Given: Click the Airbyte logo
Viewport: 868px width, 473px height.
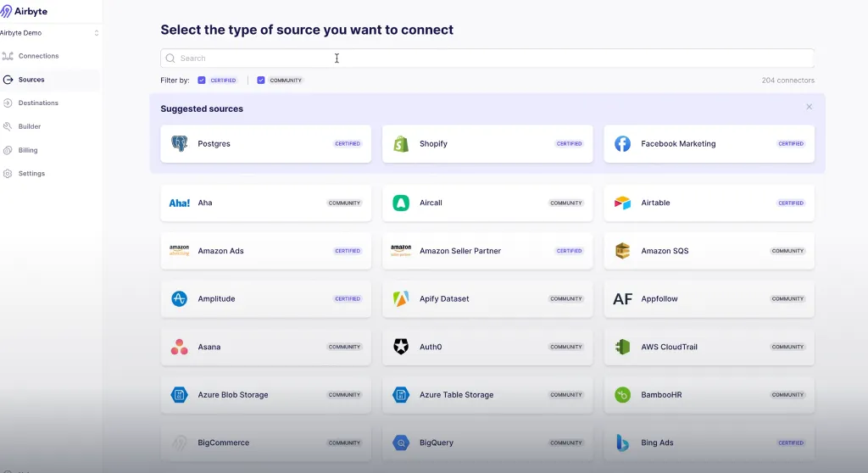Looking at the screenshot, I should tap(24, 11).
